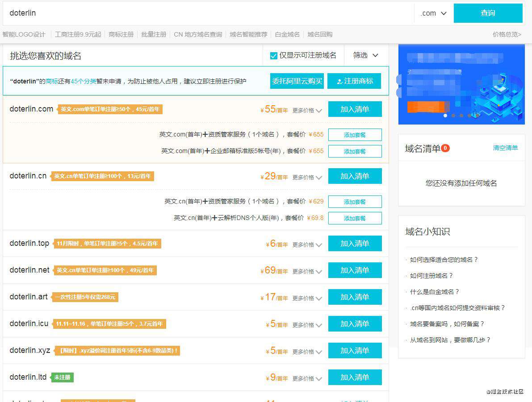Viewport: 532px width, 402px height.
Task: Open 智能LOGO设计 link
Action: coord(24,34)
